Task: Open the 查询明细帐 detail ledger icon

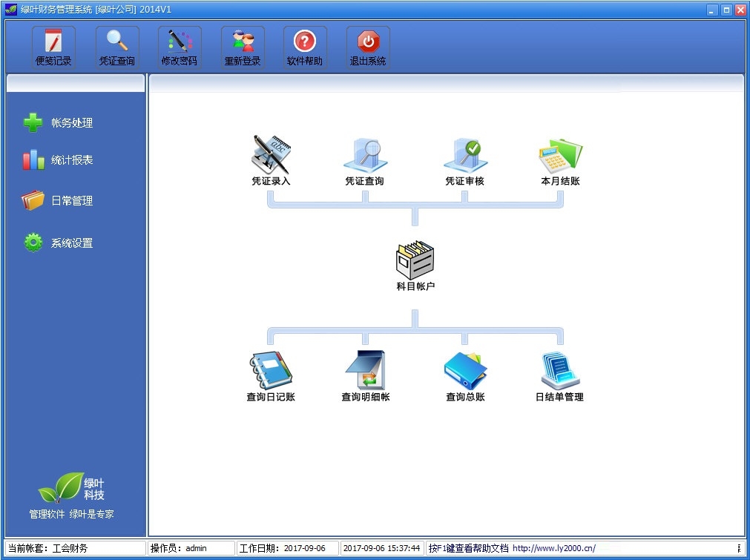Action: click(366, 370)
